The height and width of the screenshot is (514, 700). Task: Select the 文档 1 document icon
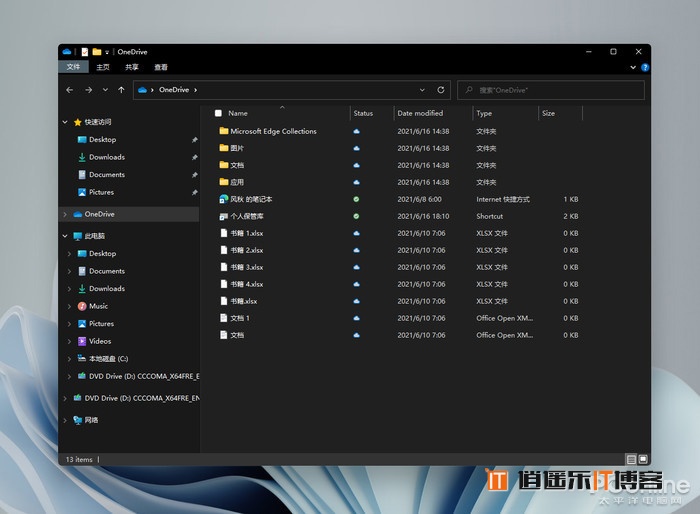(224, 318)
